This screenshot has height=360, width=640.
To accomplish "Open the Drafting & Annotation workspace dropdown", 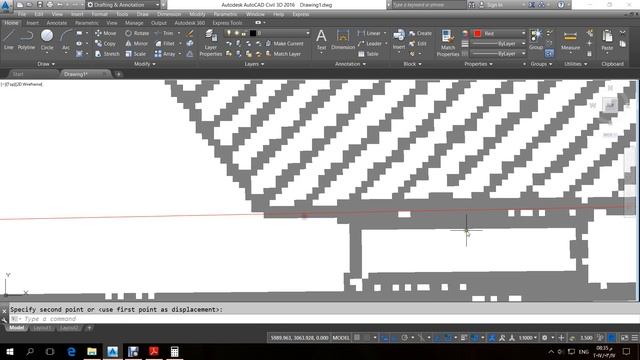I will click(123, 5).
